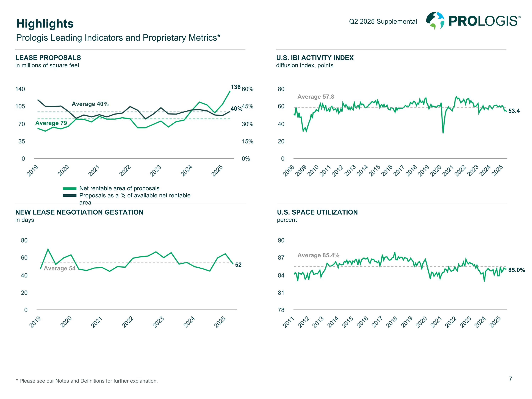The width and height of the screenshot is (532, 399).
Task: Click the Average 54 annotation
Action: (x=60, y=268)
